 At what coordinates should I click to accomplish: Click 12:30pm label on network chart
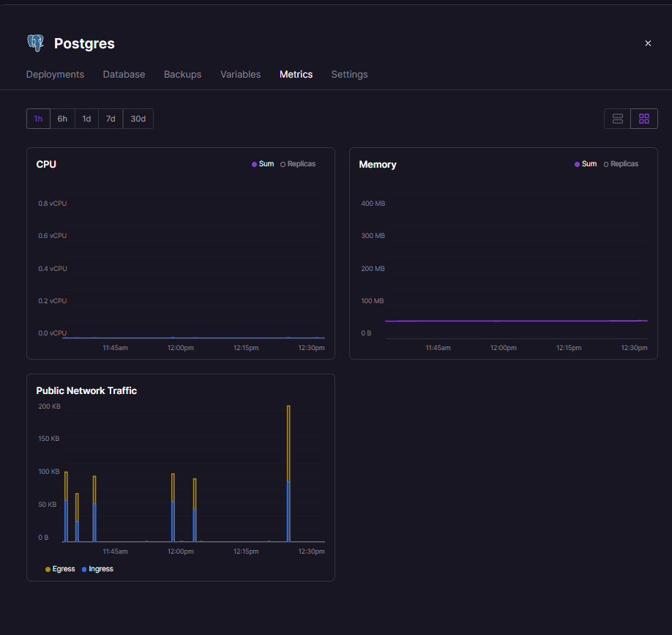(312, 552)
